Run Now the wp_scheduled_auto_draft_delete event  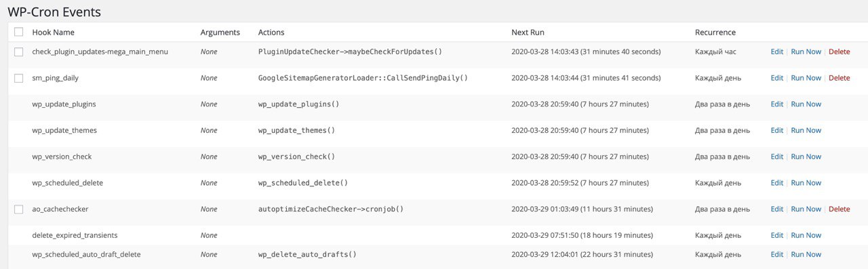(806, 255)
